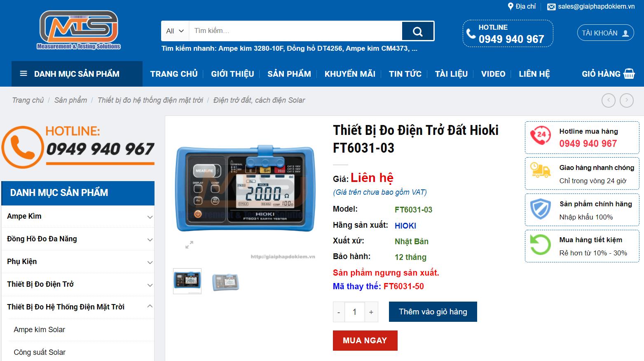Select the second product thumbnail
Screen dimensions: 644x361
(225, 282)
